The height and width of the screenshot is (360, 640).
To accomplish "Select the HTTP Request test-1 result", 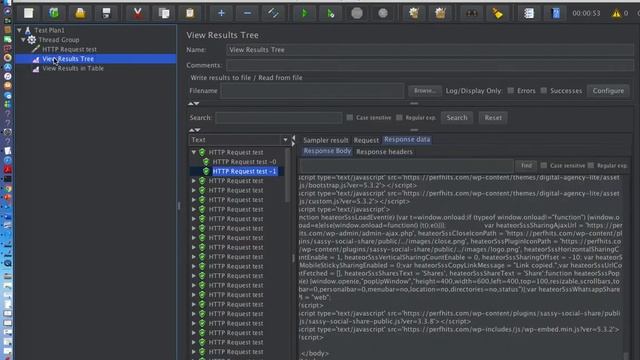I will [x=244, y=171].
